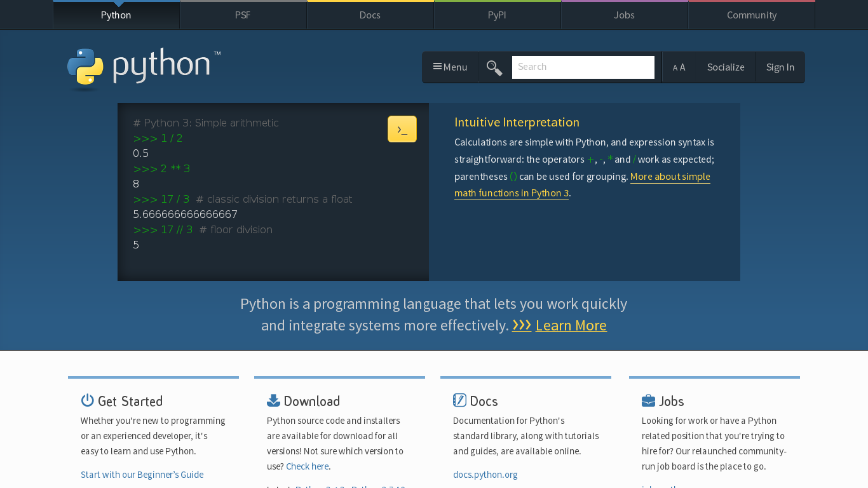The height and width of the screenshot is (488, 868).
Task: Focus the Search input field
Action: click(x=583, y=67)
